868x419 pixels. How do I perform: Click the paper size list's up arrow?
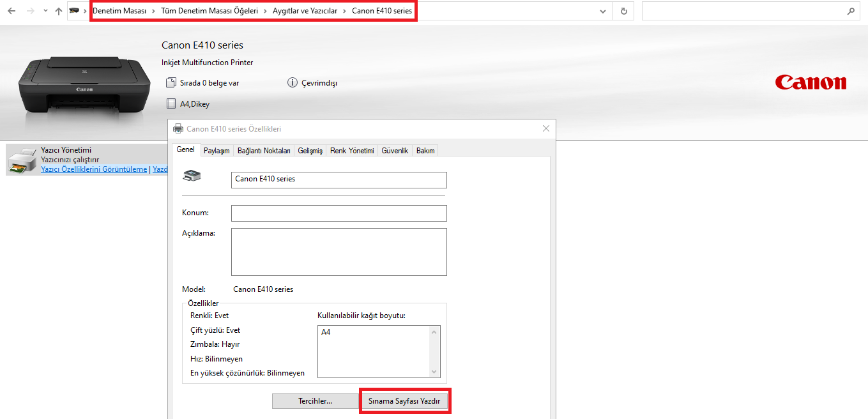[435, 331]
